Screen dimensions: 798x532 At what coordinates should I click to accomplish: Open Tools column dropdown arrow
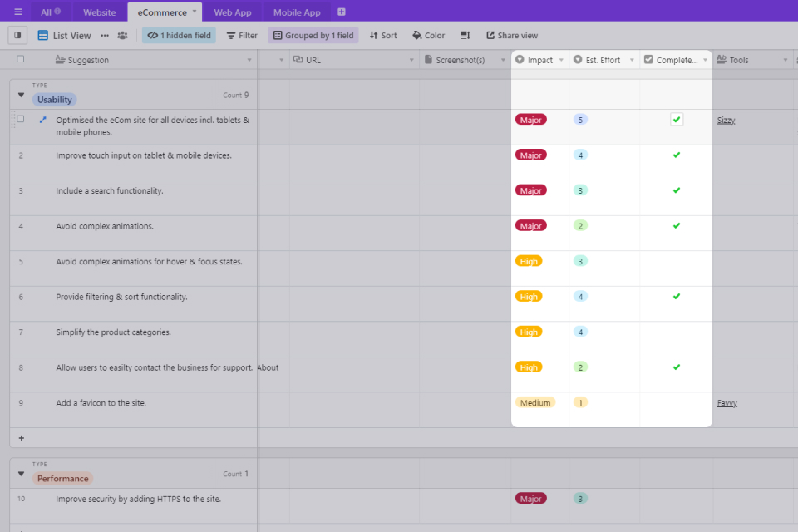(x=786, y=60)
